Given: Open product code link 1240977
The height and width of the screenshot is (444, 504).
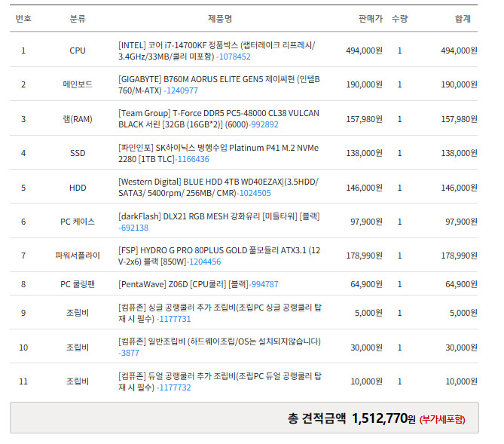Looking at the screenshot, I should click(x=182, y=90).
